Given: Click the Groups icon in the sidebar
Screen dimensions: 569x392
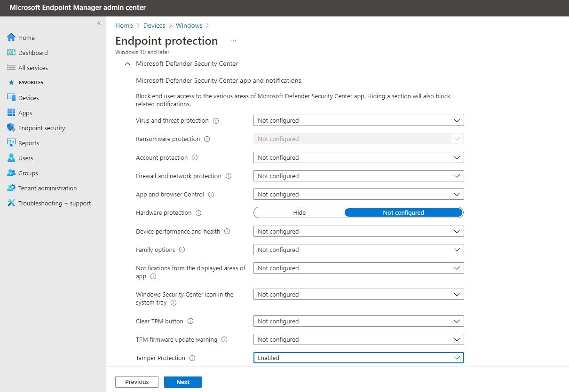Looking at the screenshot, I should pos(11,173).
